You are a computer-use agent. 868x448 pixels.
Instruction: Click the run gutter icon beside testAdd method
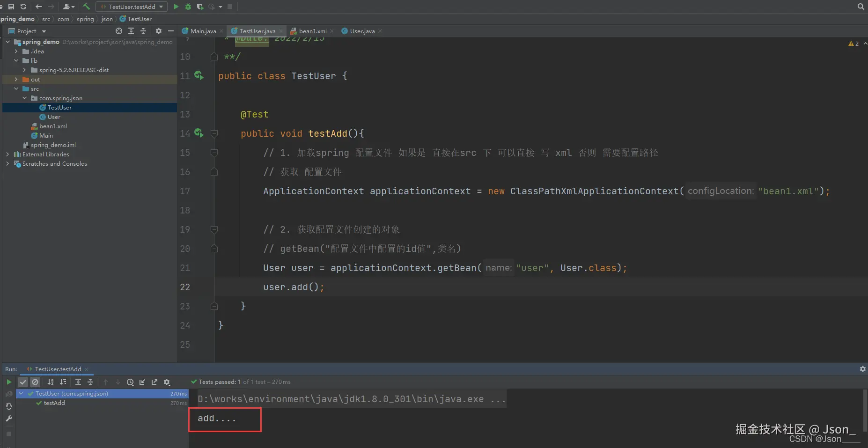[199, 133]
